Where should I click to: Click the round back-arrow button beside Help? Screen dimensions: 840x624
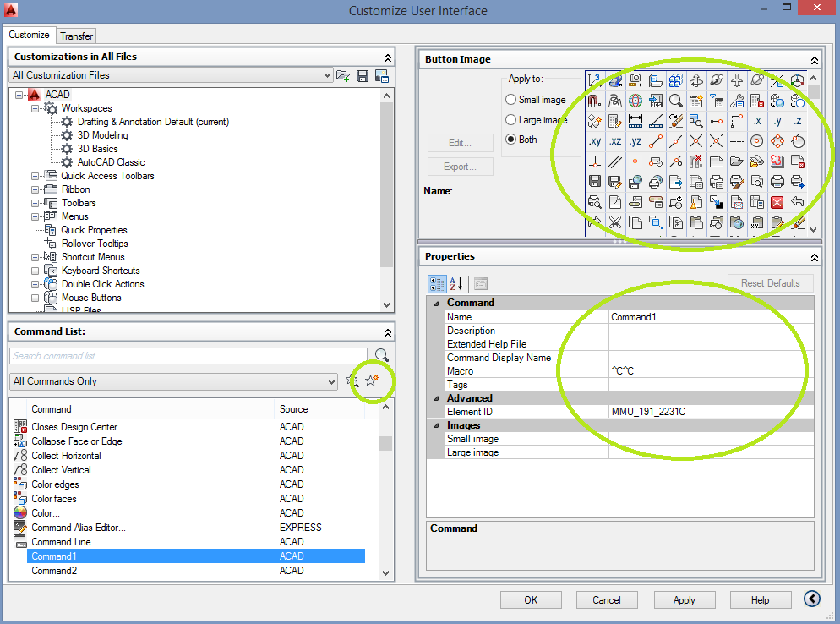811,599
